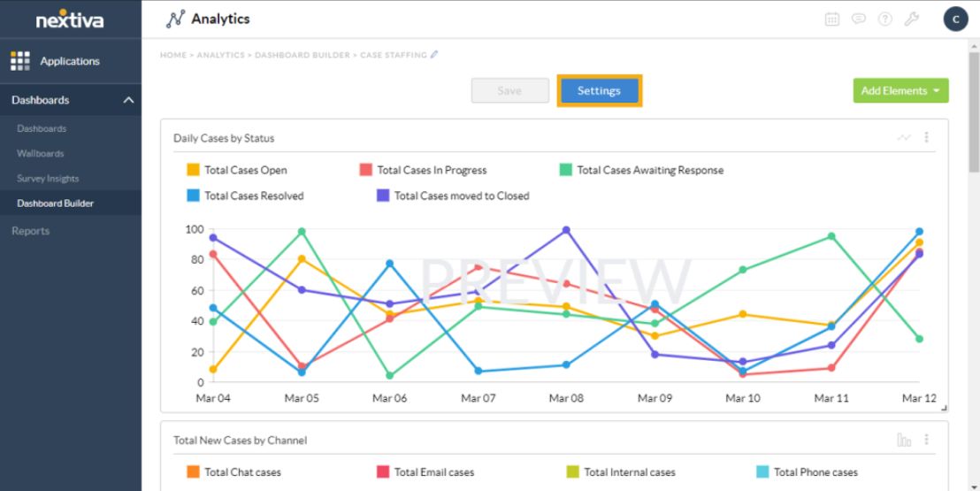Click the Total Chat cases orange swatch
The image size is (980, 491).
coord(193,472)
